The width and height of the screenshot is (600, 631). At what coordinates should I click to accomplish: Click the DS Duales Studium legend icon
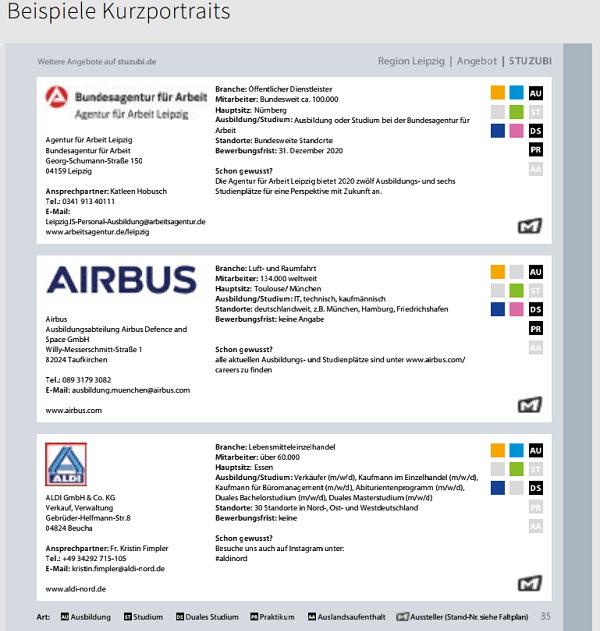point(180,617)
